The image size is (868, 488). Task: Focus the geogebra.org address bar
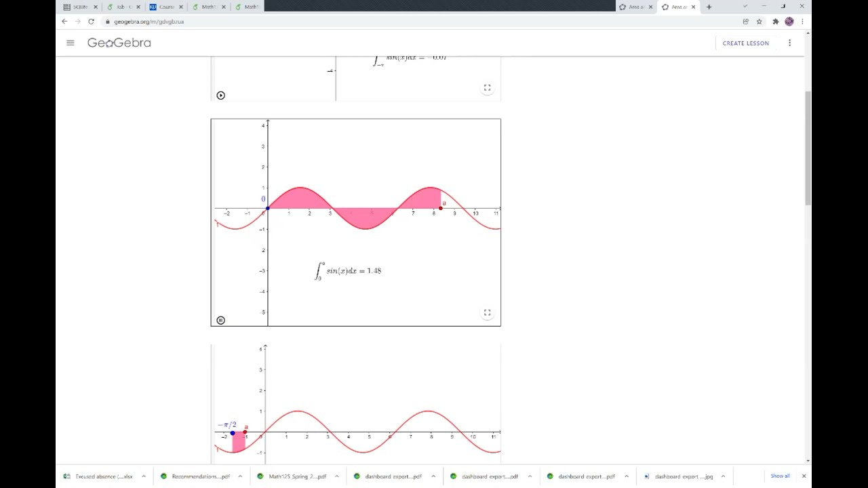[x=420, y=22]
